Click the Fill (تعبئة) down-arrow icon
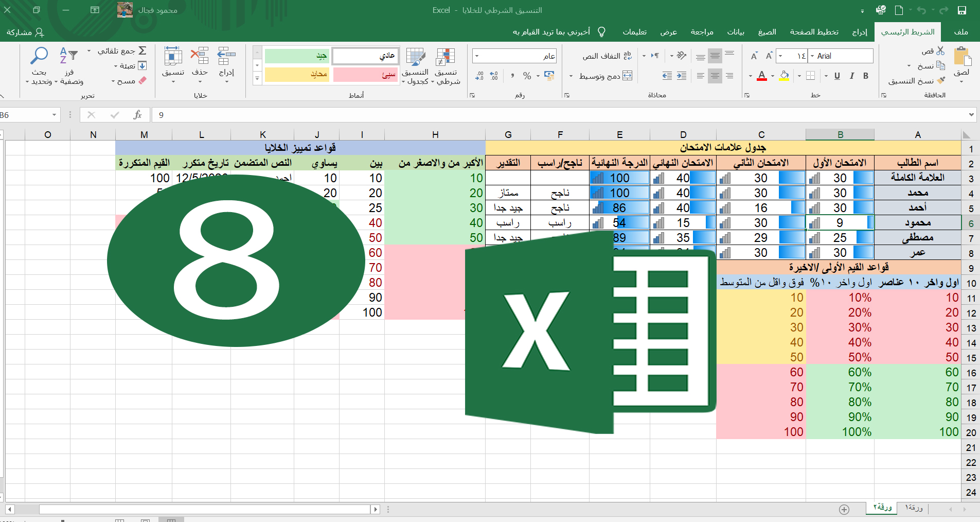Image resolution: width=980 pixels, height=522 pixels. pos(142,65)
